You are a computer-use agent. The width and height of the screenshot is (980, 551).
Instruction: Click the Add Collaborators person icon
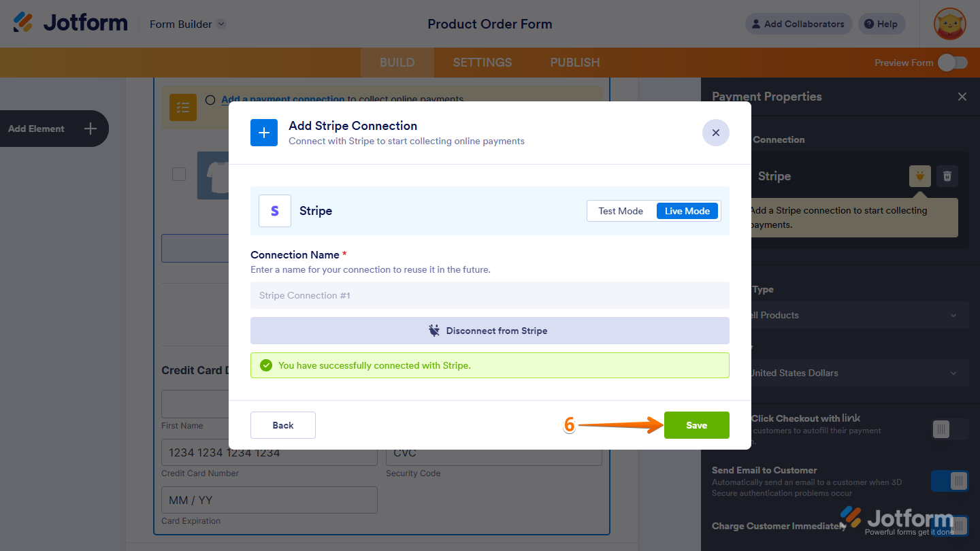tap(755, 24)
